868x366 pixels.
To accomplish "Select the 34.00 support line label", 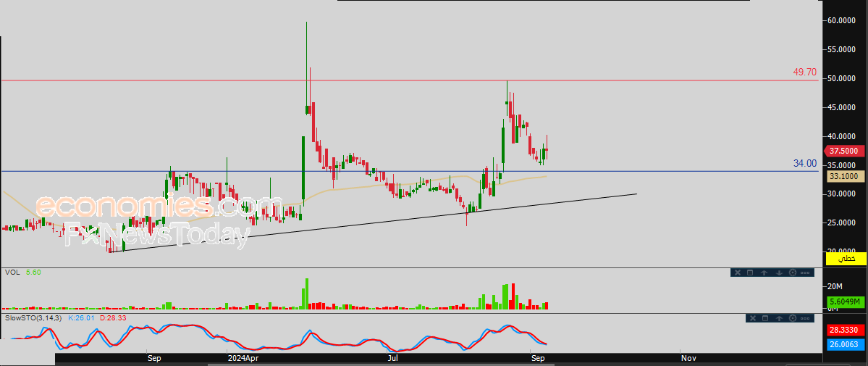I will pos(805,164).
